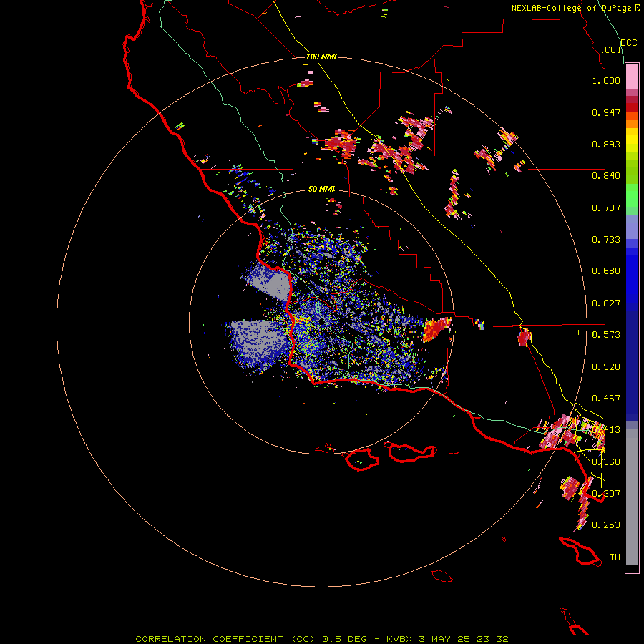Click the radar site dot at the rings' center
644x644 pixels.
[x=321, y=323]
